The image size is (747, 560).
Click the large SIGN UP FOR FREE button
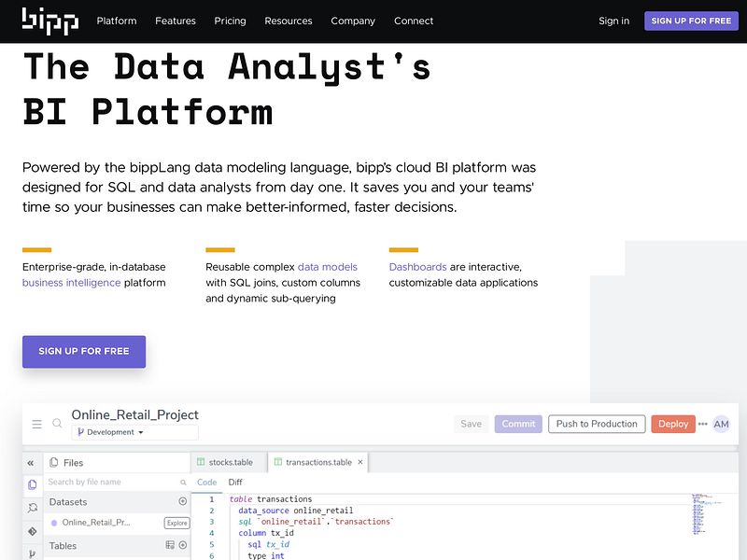point(84,352)
